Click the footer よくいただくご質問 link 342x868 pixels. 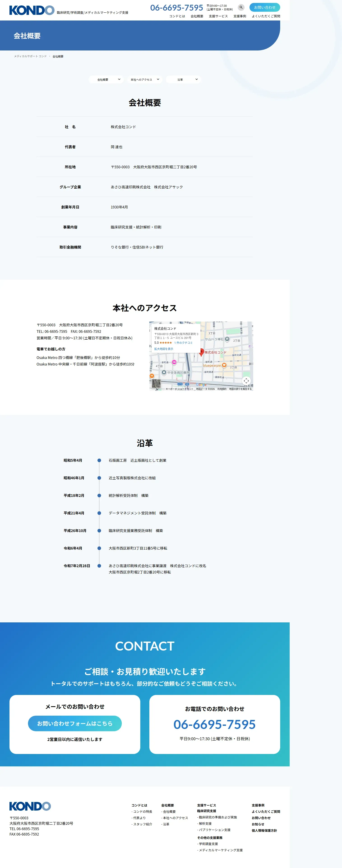[x=266, y=812]
